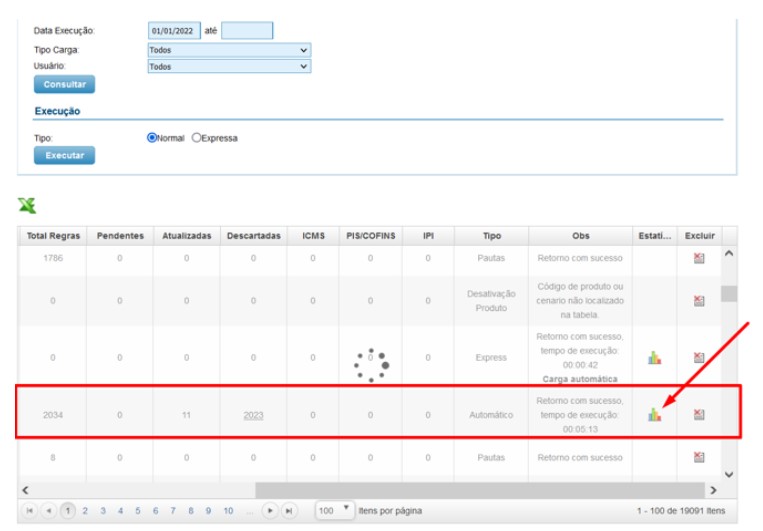Select current page 1 in pager
Image resolution: width=763 pixels, height=531 pixels.
coord(68,511)
